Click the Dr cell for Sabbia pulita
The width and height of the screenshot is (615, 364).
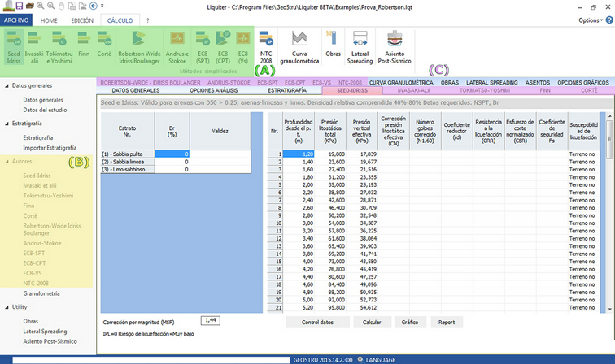(x=172, y=154)
